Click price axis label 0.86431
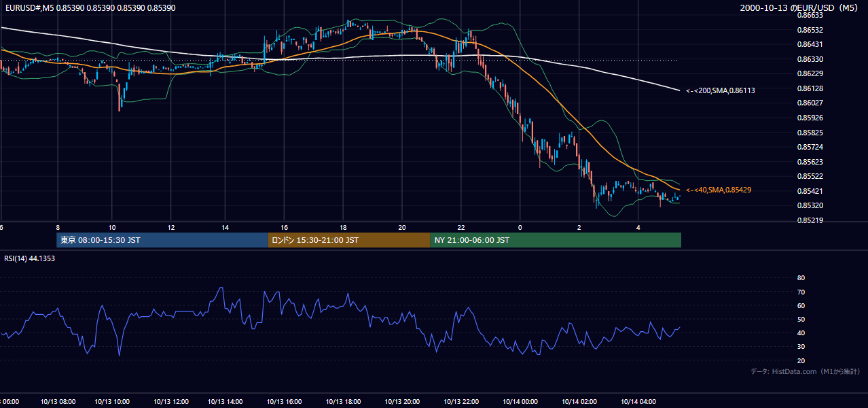The height and width of the screenshot is (408, 868). 810,44
